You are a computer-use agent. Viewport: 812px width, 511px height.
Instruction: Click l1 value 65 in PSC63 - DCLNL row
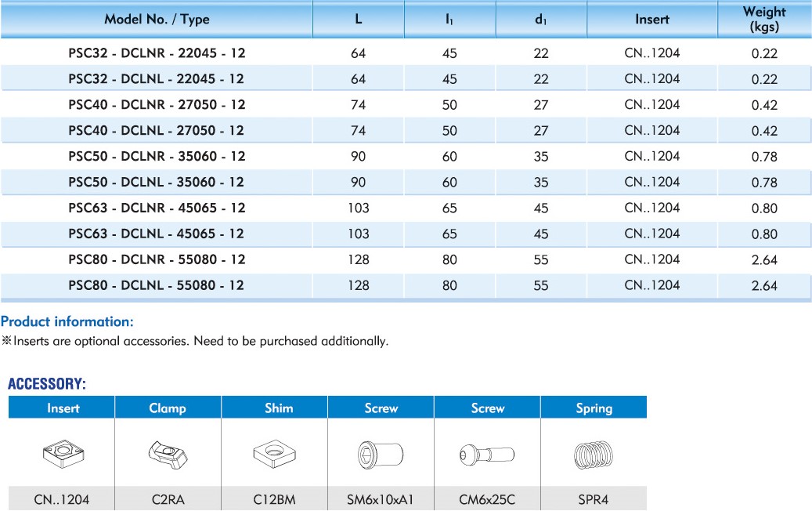449,234
